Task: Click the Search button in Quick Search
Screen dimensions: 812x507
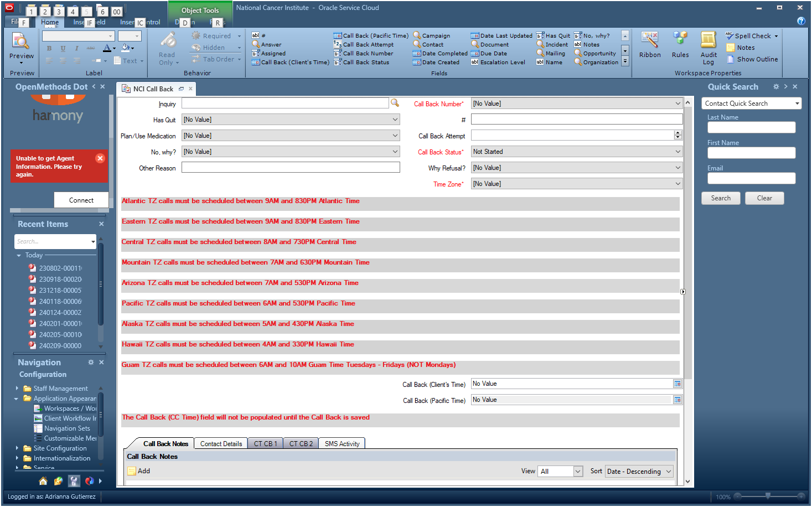Action: 721,198
